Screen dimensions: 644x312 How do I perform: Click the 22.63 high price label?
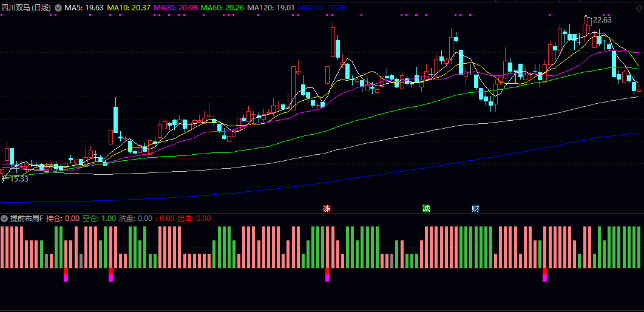[602, 19]
